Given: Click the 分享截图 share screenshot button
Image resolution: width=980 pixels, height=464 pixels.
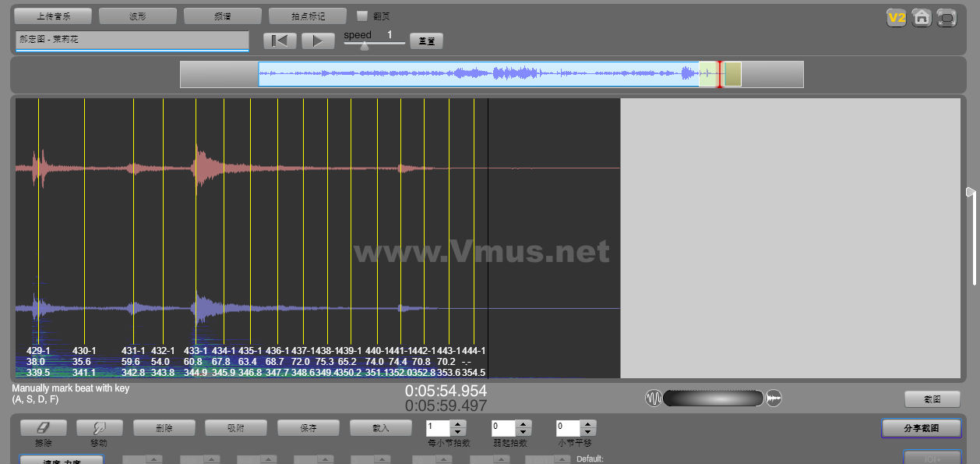Looking at the screenshot, I should (922, 428).
